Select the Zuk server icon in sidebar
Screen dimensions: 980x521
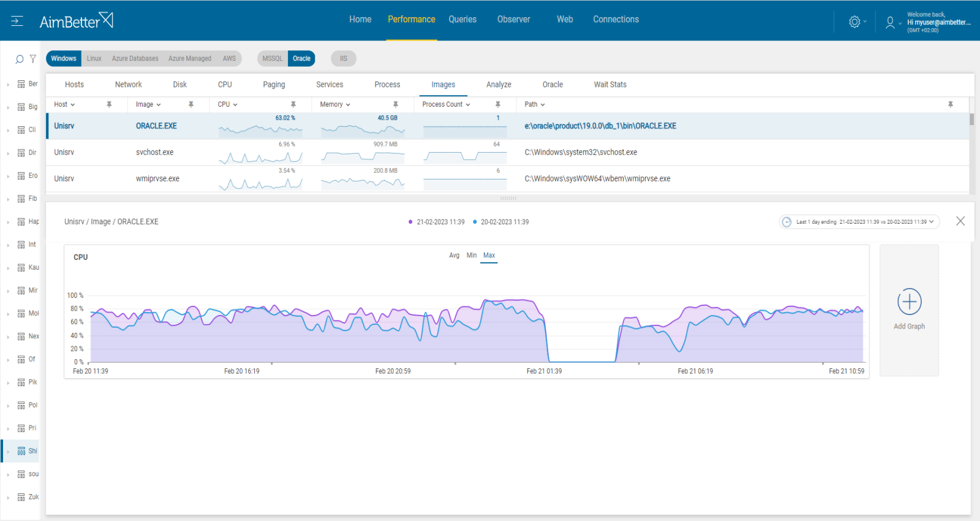[21, 497]
